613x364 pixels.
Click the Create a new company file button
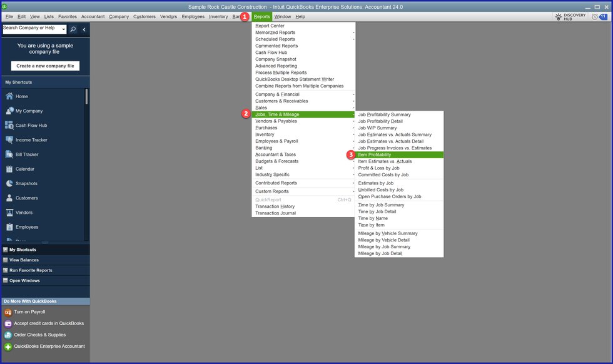[x=45, y=66]
